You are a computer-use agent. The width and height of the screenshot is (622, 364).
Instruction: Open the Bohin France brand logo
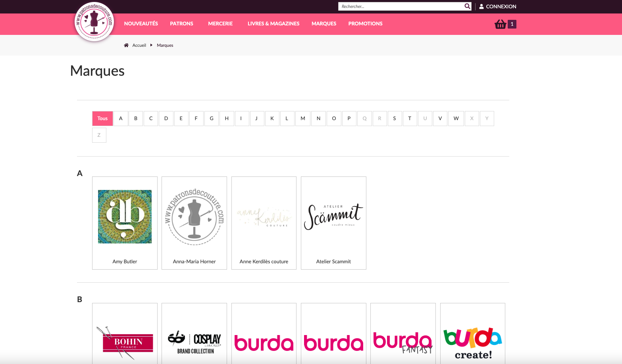click(125, 343)
